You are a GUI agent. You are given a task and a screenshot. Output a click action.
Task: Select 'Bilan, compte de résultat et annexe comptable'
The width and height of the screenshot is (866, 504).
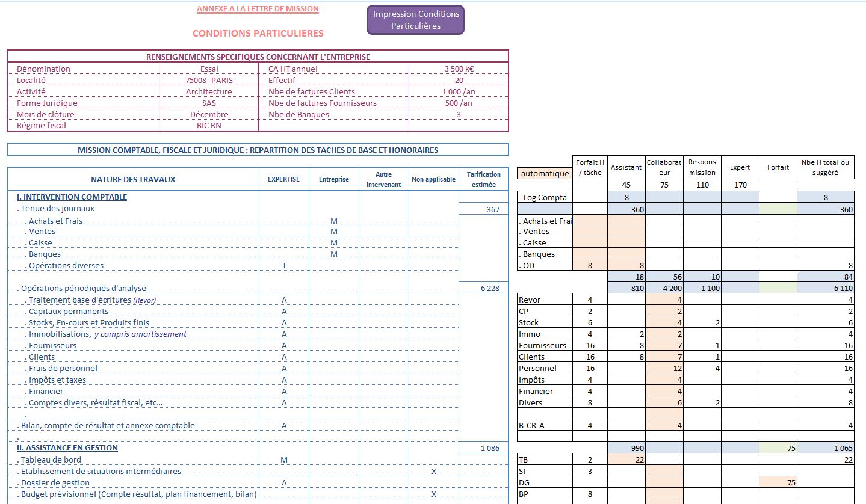106,425
